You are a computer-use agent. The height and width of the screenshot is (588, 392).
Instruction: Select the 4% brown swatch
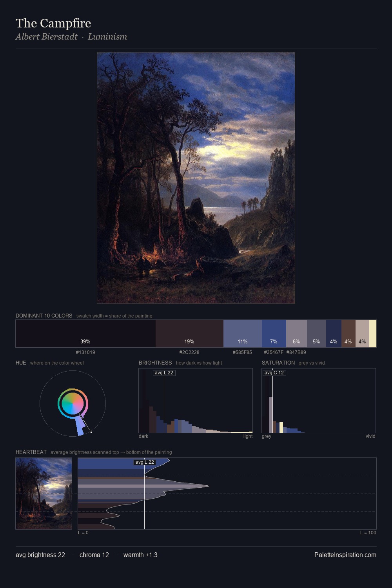(x=348, y=334)
